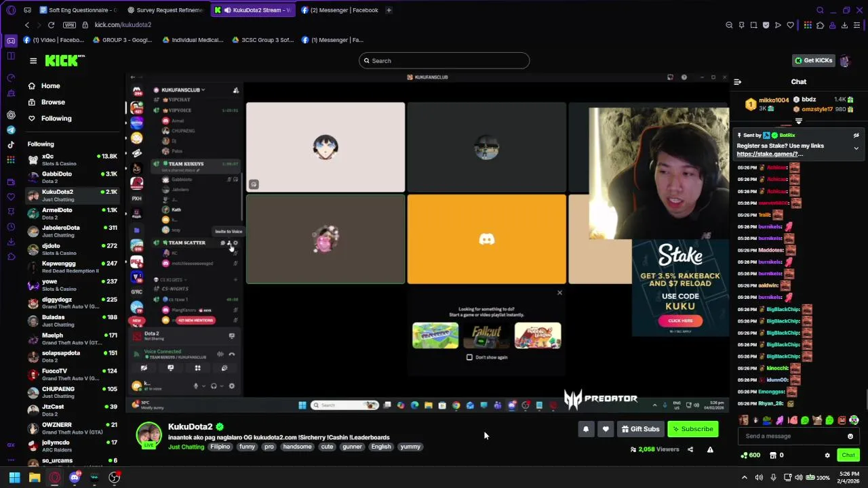Screen dimensions: 868x488
Task: Open GROUP 3 Google bookmark
Action: [122, 40]
